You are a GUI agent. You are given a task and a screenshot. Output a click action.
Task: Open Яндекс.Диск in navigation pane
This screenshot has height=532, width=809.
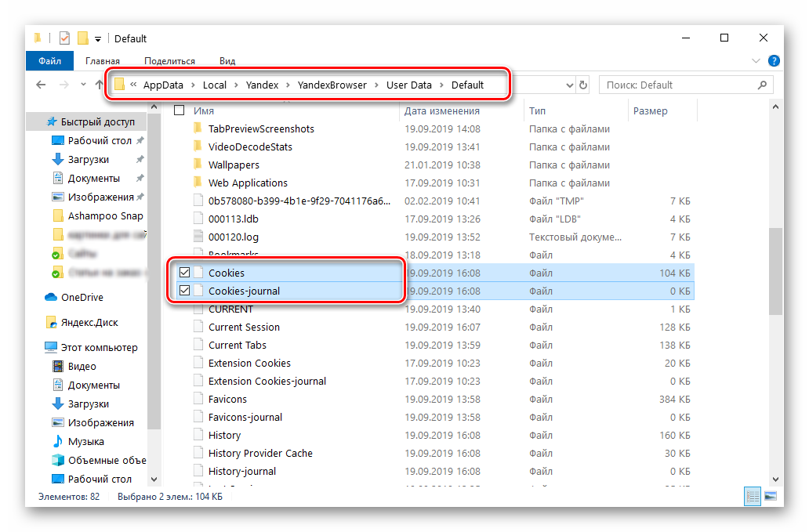coord(89,323)
